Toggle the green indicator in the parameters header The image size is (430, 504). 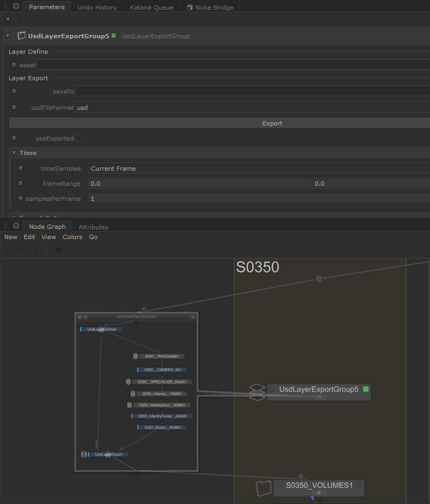pos(114,36)
